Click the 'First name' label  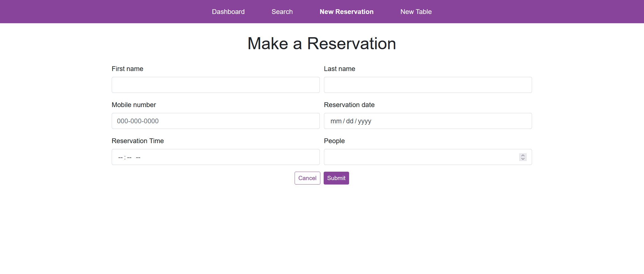click(127, 69)
